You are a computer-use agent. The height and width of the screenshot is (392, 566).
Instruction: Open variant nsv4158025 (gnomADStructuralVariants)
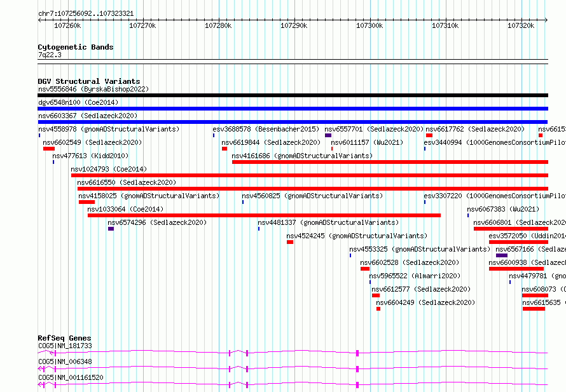(x=149, y=196)
